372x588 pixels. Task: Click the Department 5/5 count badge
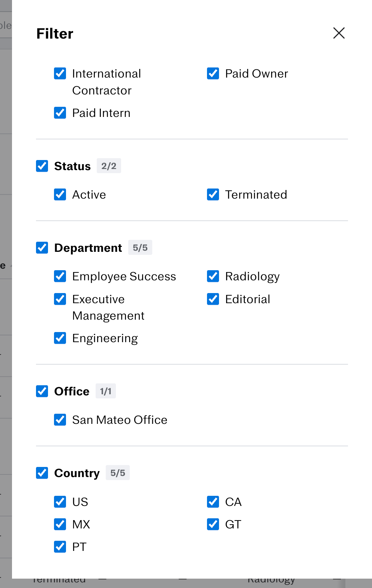pos(140,248)
